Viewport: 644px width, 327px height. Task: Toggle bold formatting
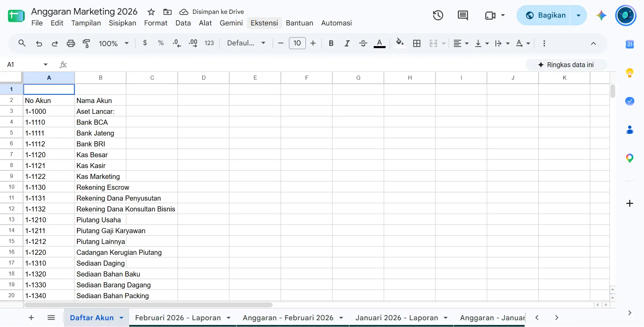coord(331,43)
